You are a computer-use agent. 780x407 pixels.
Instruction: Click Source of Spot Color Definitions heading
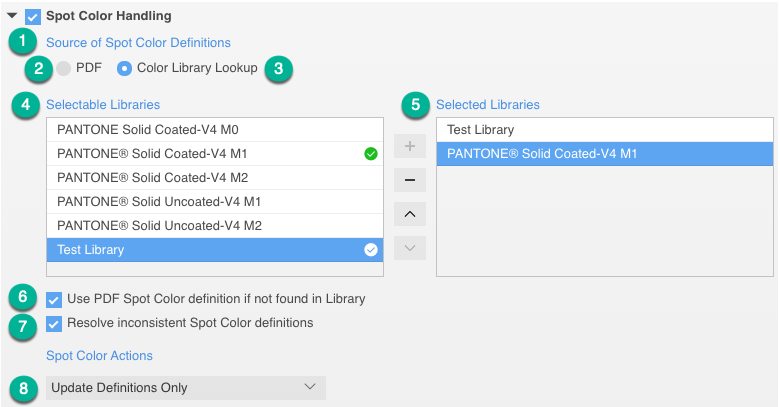[138, 43]
